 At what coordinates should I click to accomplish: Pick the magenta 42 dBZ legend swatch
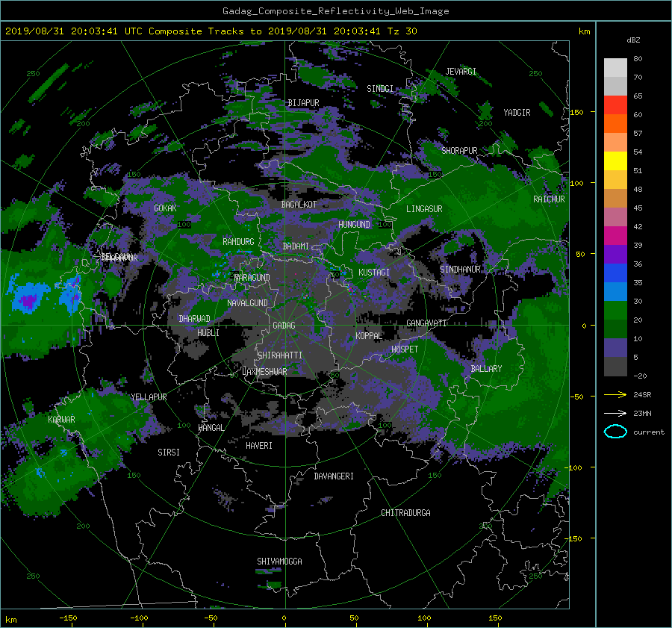pos(615,235)
